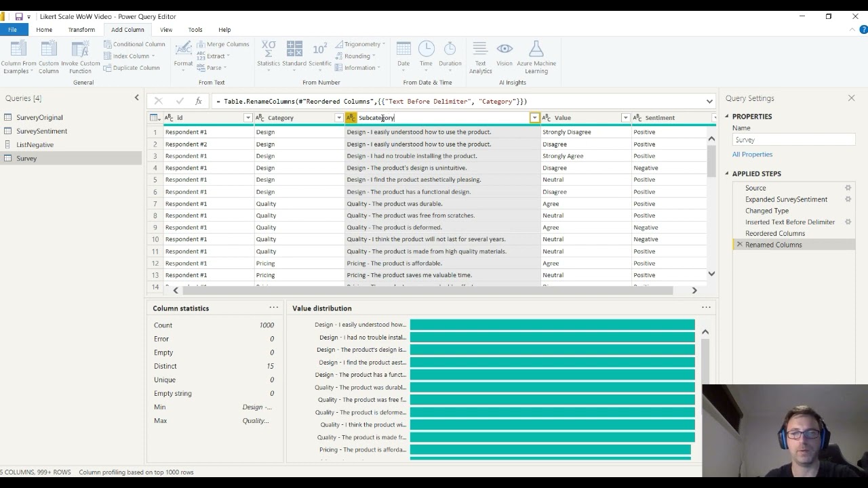Open Value distribution options menu
This screenshot has width=868, height=488.
click(x=706, y=308)
